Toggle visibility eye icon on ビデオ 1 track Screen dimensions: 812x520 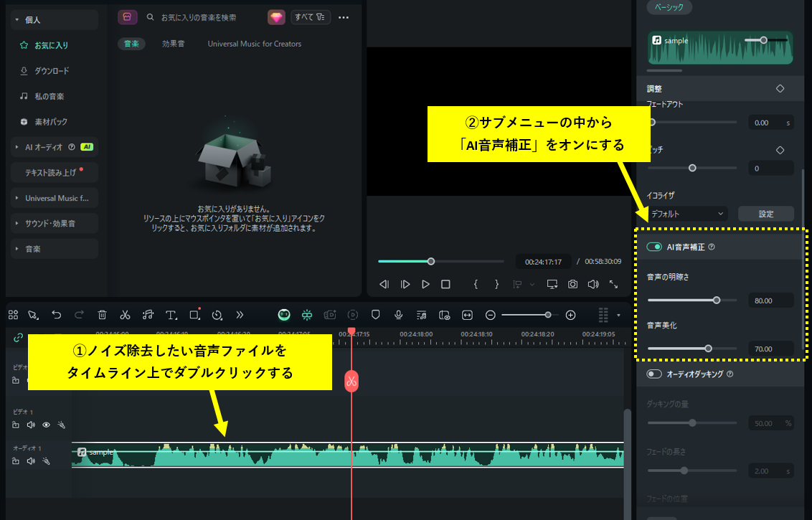[x=46, y=425]
